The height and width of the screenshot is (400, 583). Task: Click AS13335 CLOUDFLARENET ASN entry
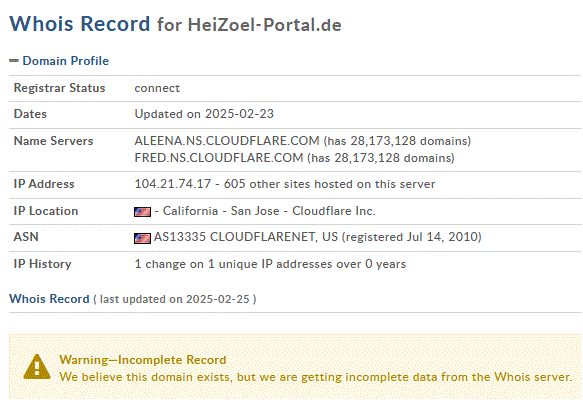[x=246, y=237]
